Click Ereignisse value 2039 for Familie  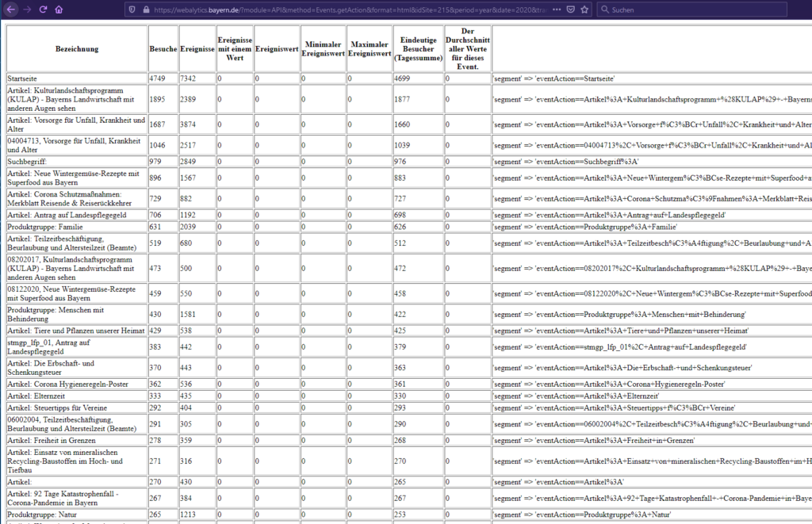(x=188, y=227)
